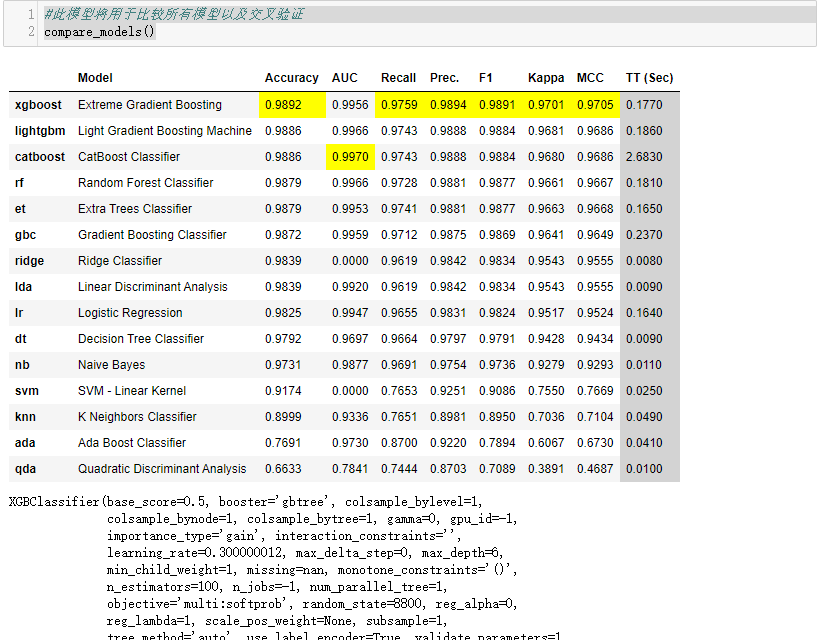The image size is (817, 640).
Task: Click qda accuracy value 0.6633
Action: tap(283, 469)
